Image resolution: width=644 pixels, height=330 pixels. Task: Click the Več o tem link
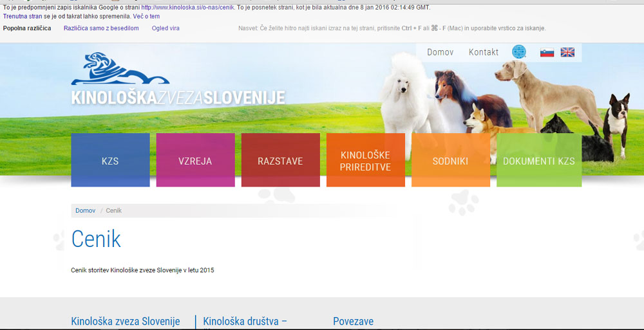point(146,17)
